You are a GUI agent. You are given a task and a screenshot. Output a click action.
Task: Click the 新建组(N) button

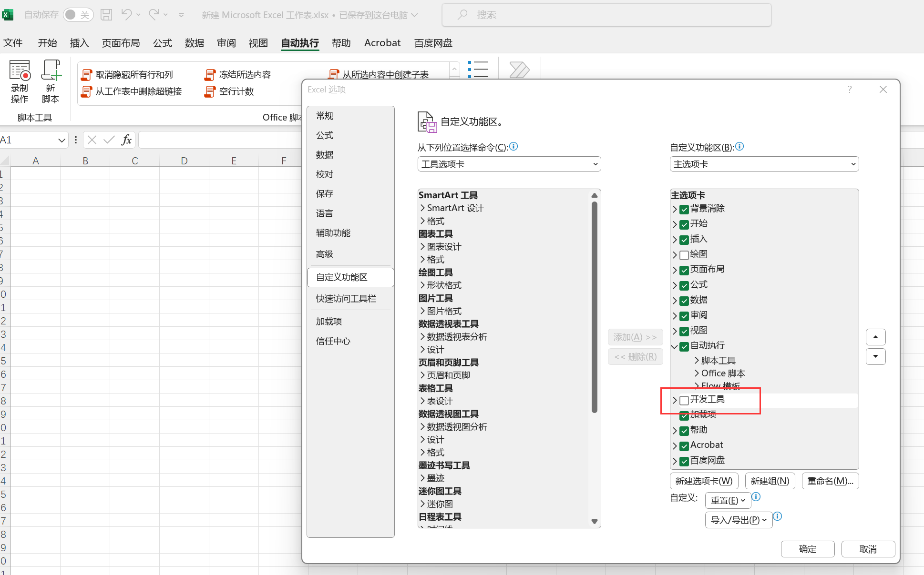click(x=770, y=481)
